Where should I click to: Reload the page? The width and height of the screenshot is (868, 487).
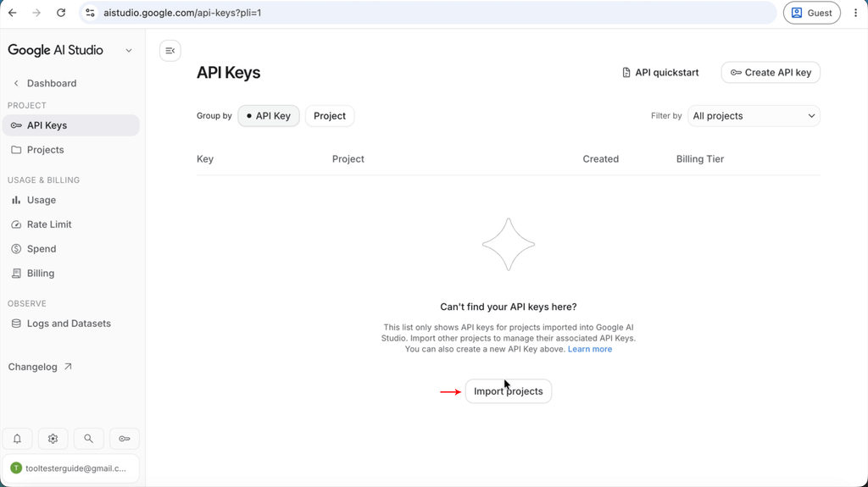click(61, 13)
